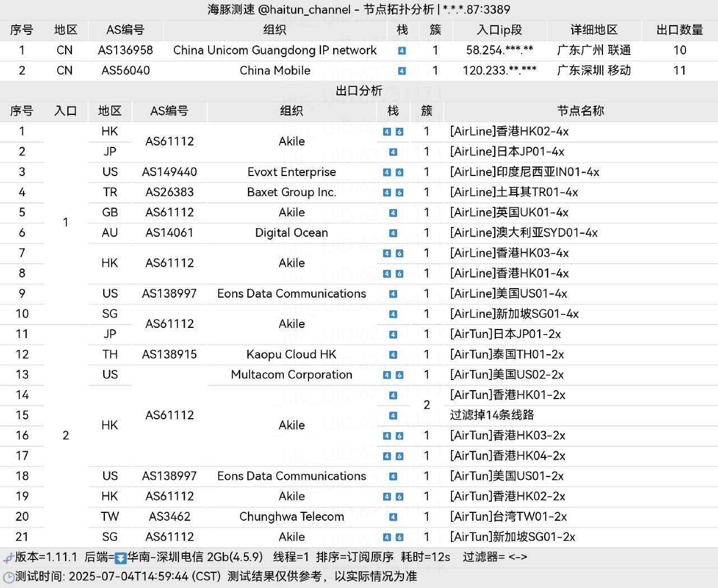
Task: Click 华南-深圳电信 2Gb(4.5.9) backend text
Action: coord(195,557)
